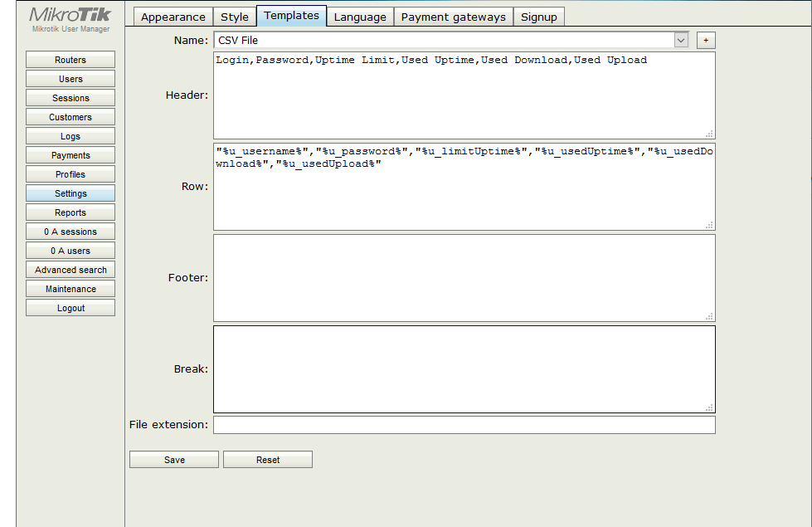The width and height of the screenshot is (812, 527).
Task: Open the Routers section
Action: [71, 60]
